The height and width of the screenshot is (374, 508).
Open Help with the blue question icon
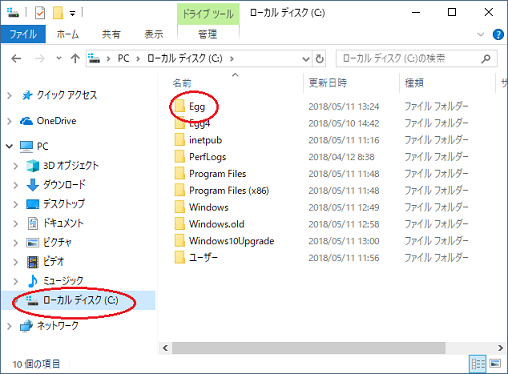coord(498,34)
